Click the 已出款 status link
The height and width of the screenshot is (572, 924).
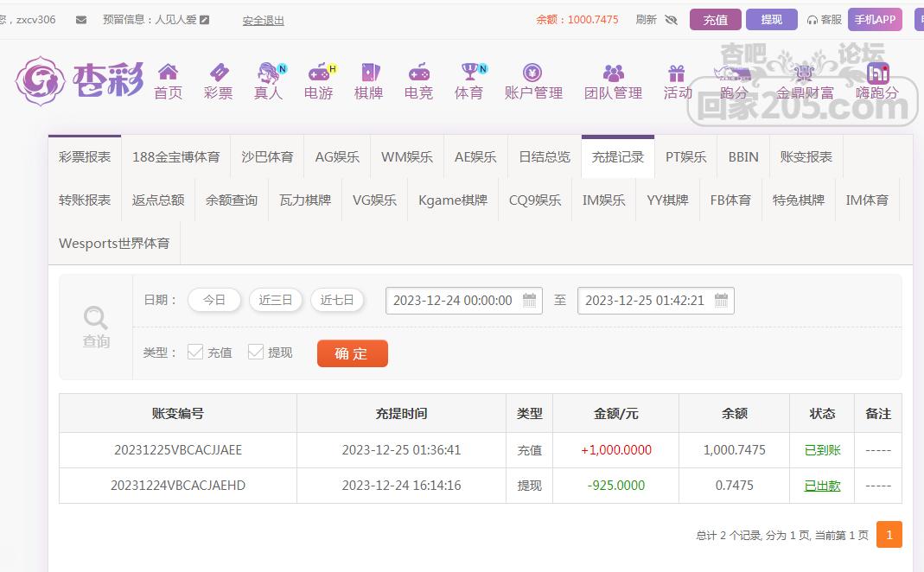click(x=822, y=486)
